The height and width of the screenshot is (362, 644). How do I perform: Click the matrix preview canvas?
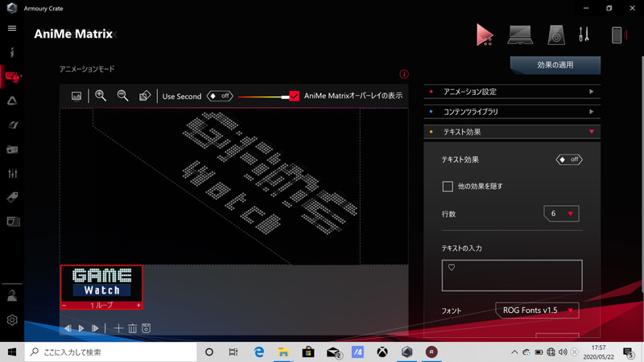[233, 187]
